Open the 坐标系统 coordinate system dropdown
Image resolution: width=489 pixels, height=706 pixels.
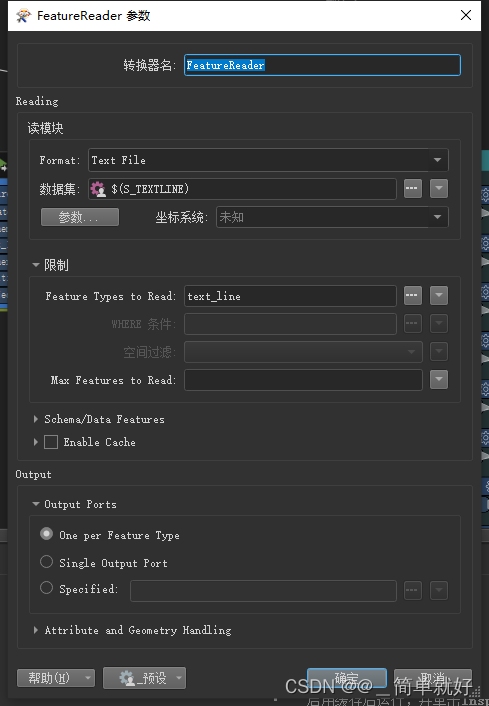tap(332, 217)
